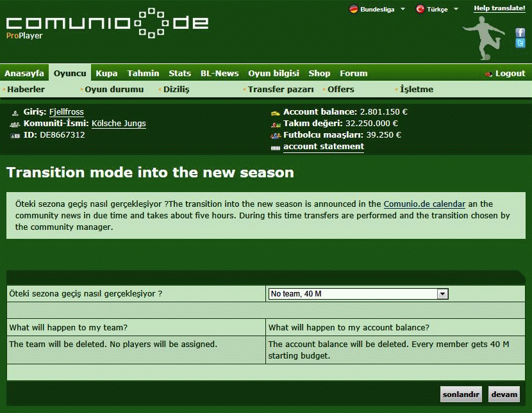532x413 pixels.
Task: Open the 'No team, 40 M' dropdown
Action: pyautogui.click(x=358, y=294)
